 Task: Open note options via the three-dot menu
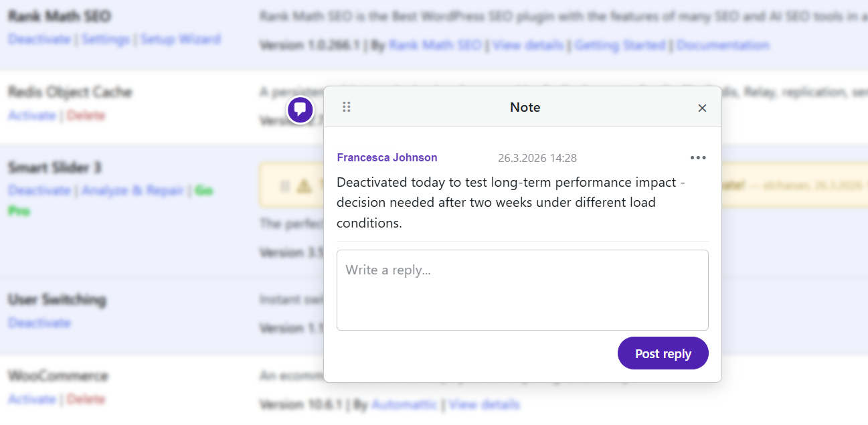[698, 157]
